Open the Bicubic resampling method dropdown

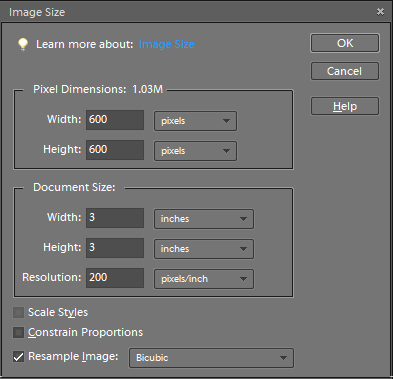pyautogui.click(x=211, y=358)
